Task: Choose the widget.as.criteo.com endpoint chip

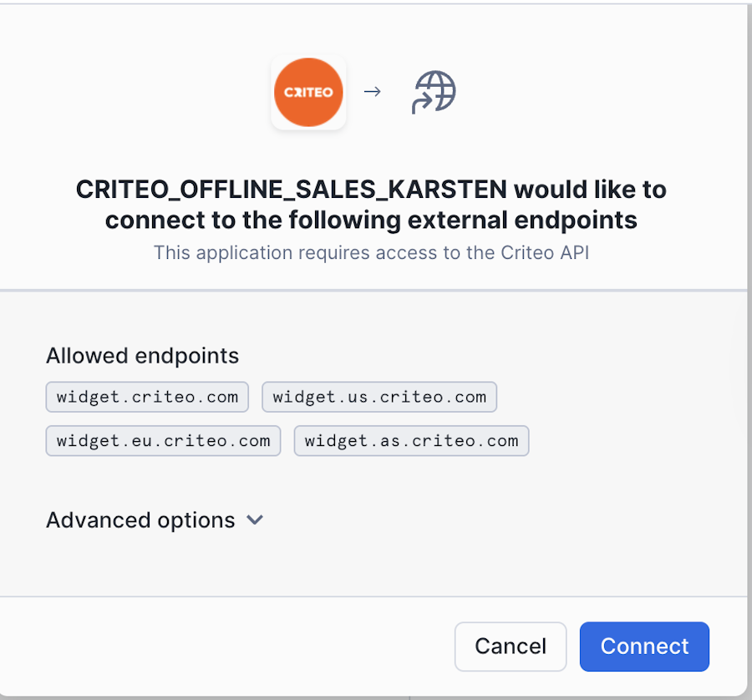Action: pyautogui.click(x=411, y=440)
